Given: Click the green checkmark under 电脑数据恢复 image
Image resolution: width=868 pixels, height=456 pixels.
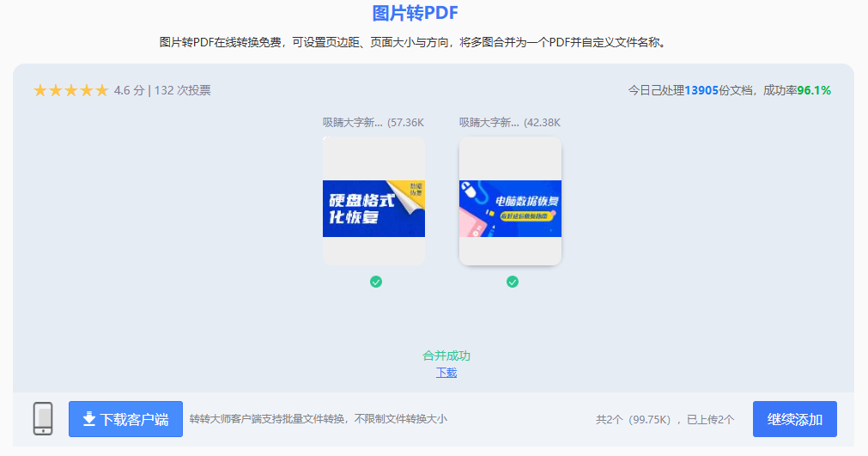Looking at the screenshot, I should [513, 282].
